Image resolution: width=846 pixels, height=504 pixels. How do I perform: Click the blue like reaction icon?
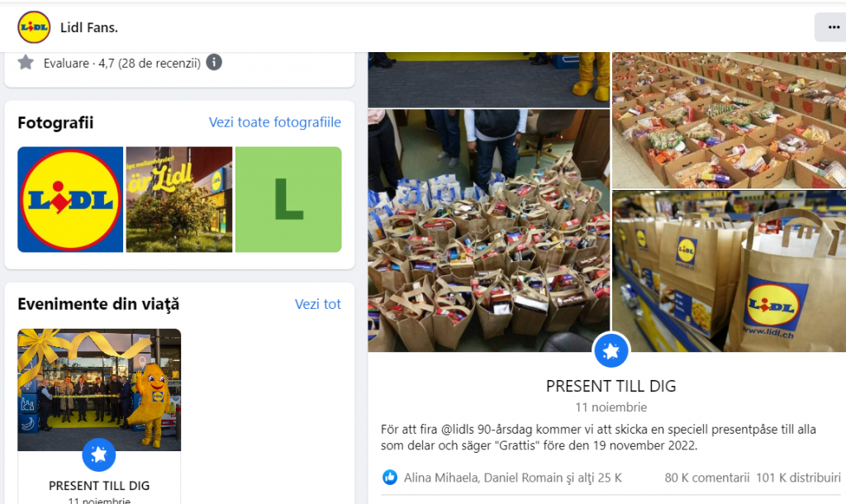pos(390,477)
